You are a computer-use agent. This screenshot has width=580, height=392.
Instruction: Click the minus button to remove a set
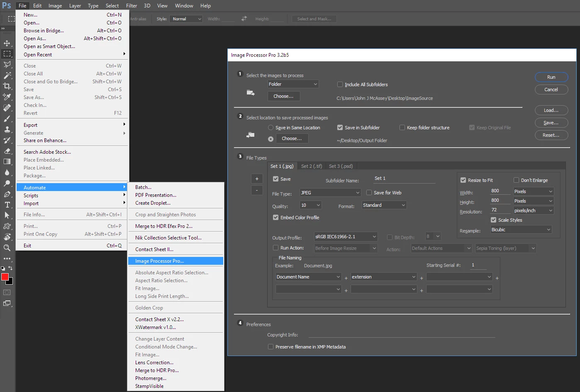pos(257,190)
